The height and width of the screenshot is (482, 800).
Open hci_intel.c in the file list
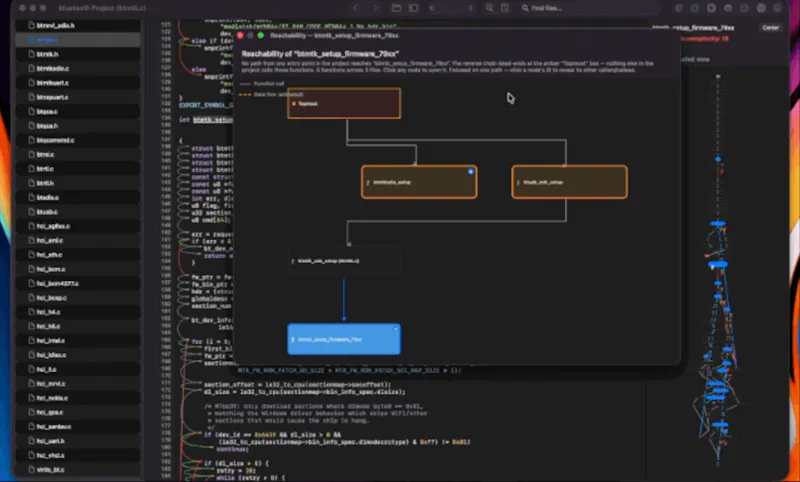coord(78,340)
